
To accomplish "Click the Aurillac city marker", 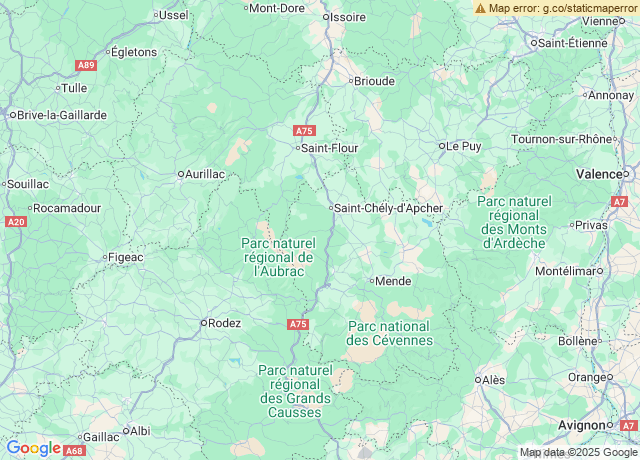I will [181, 174].
